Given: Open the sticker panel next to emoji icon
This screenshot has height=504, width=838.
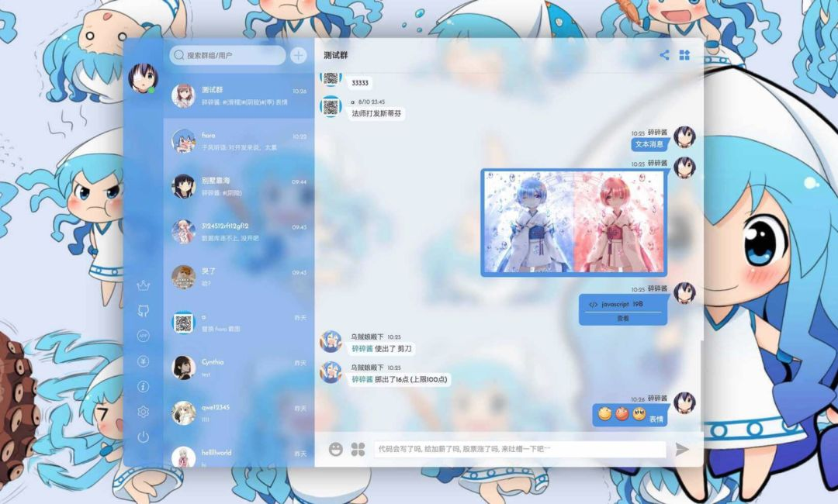Looking at the screenshot, I should tap(358, 448).
